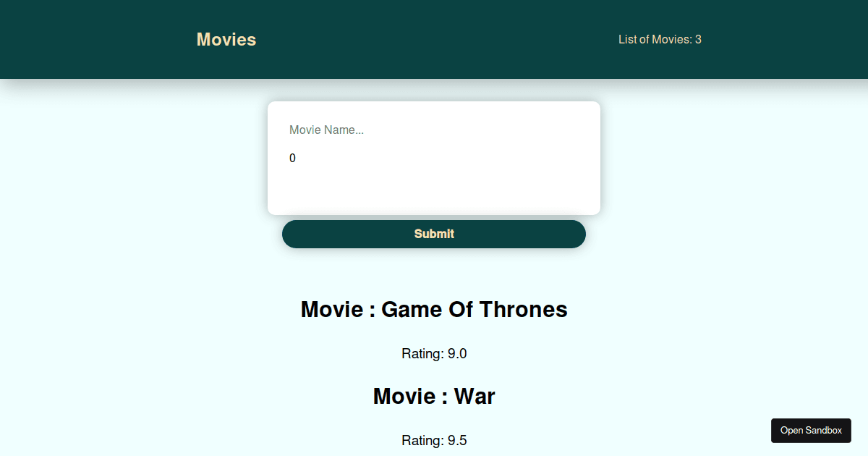Click the word War in the second heading
Image resolution: width=868 pixels, height=456 pixels.
coord(475,396)
